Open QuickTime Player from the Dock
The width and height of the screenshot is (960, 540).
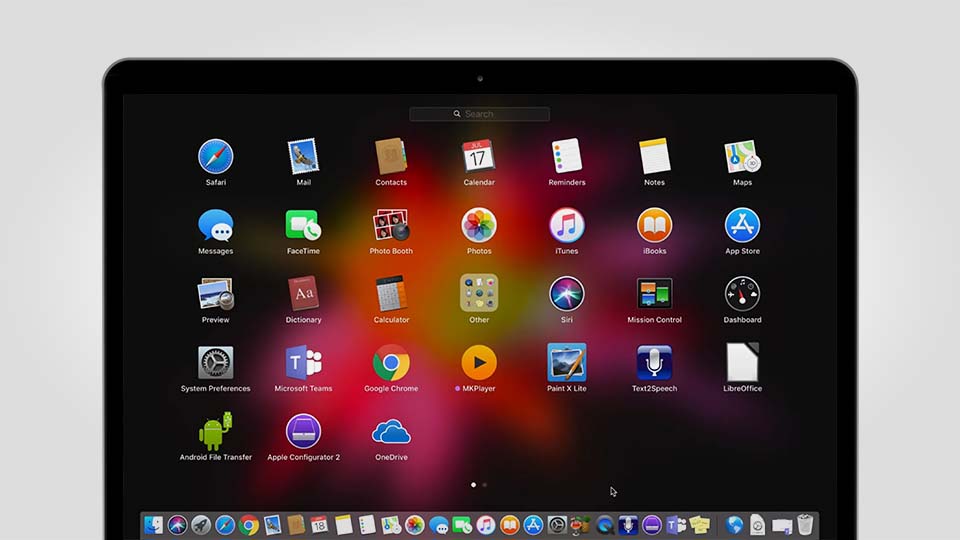[x=605, y=525]
